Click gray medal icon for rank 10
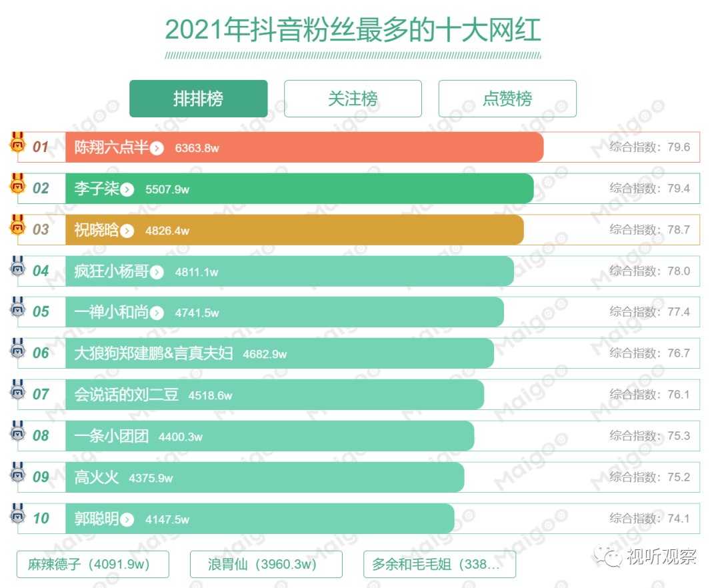 17,514
